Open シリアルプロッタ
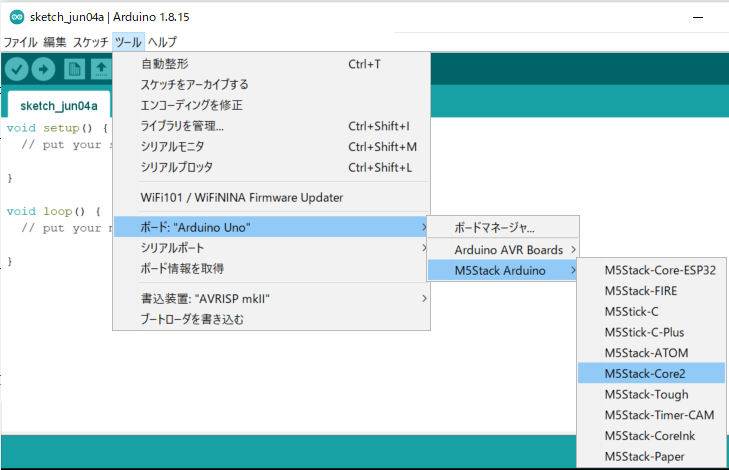This screenshot has height=470, width=729. point(272,167)
